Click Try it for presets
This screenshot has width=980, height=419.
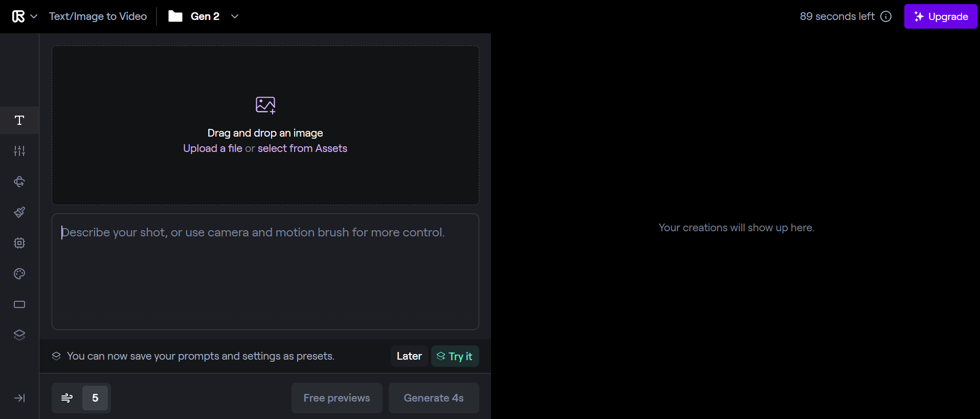(455, 356)
